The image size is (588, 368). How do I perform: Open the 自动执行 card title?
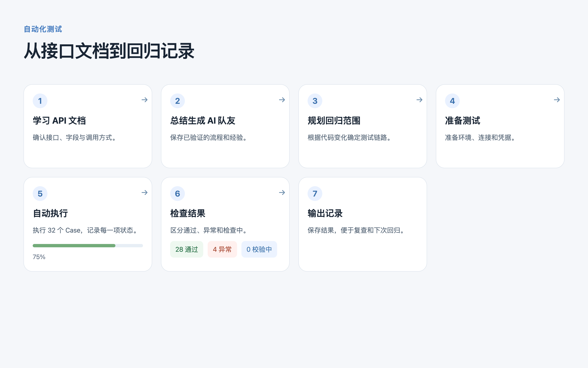(x=50, y=213)
